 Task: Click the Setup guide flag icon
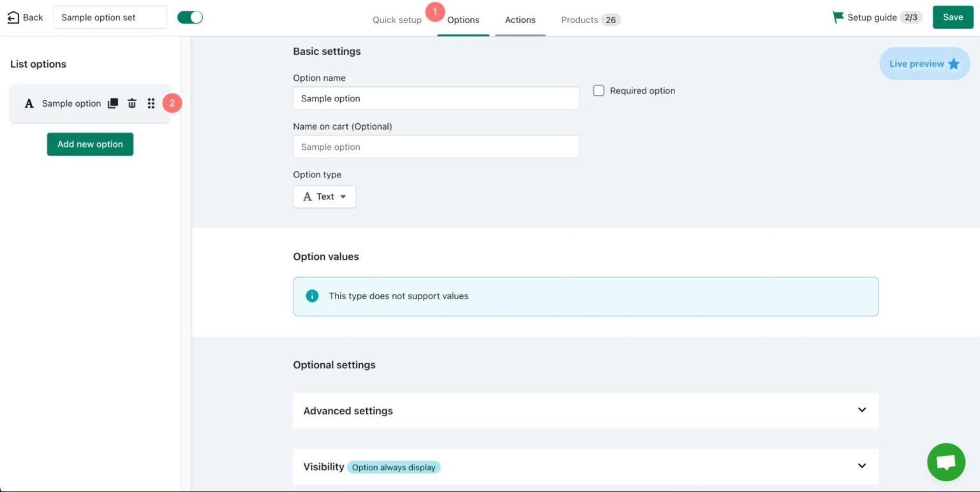click(x=837, y=17)
